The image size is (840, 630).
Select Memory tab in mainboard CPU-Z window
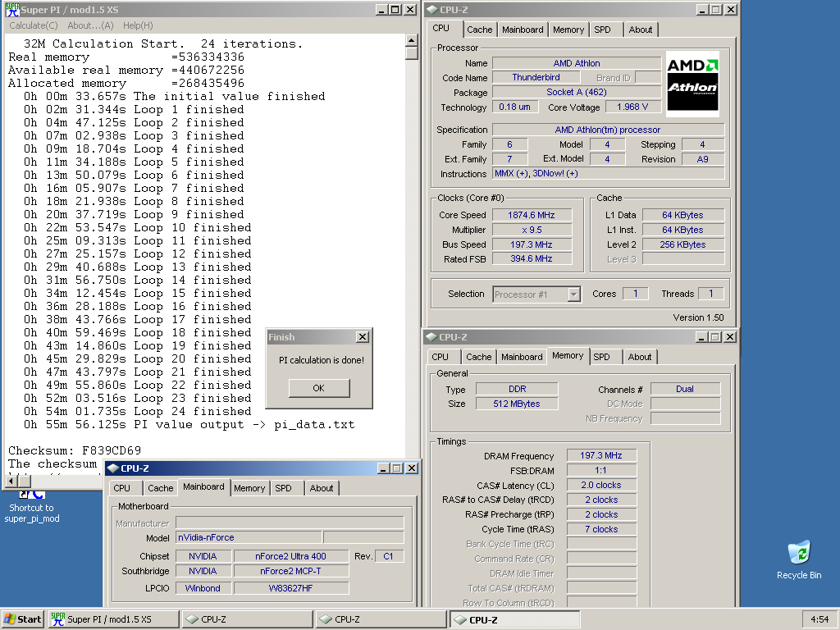point(249,488)
